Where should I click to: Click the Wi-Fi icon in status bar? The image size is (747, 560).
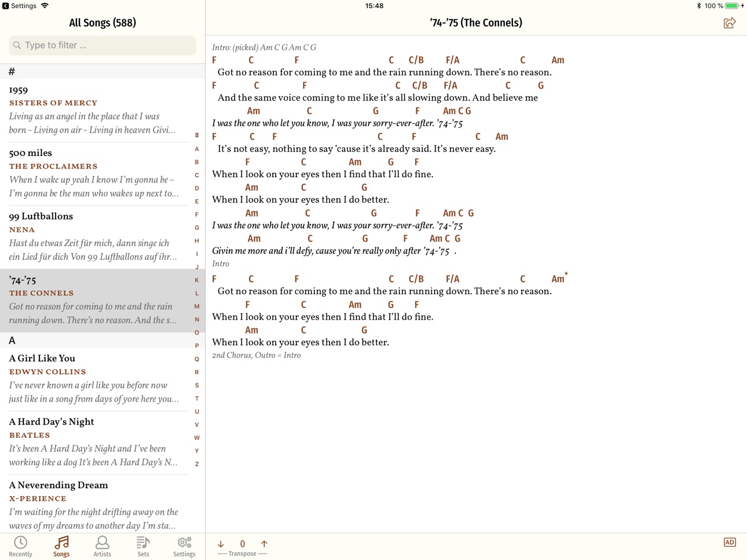tap(45, 6)
